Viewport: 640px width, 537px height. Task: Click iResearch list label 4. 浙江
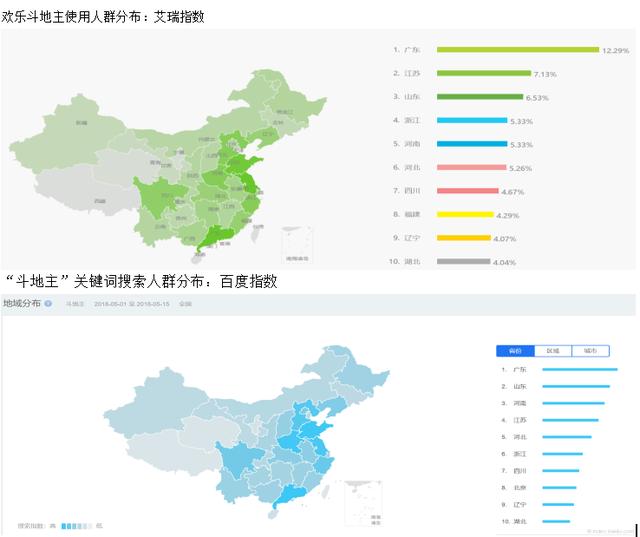407,120
